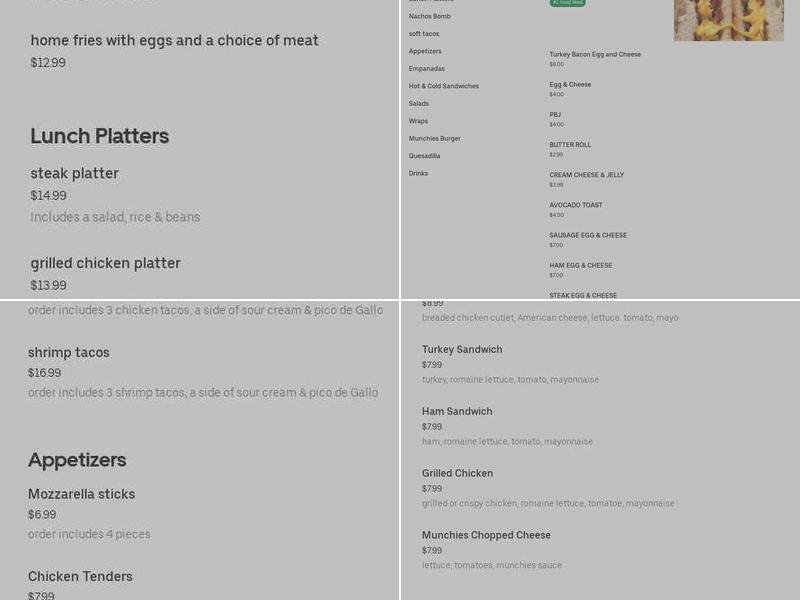Select the Wraps category

tap(418, 121)
